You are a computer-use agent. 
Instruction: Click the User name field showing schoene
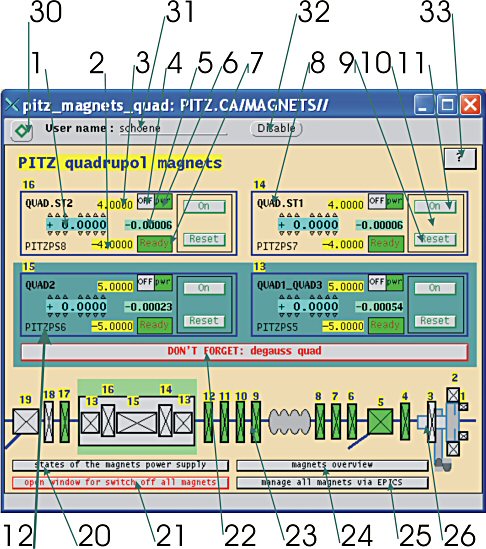(173, 129)
